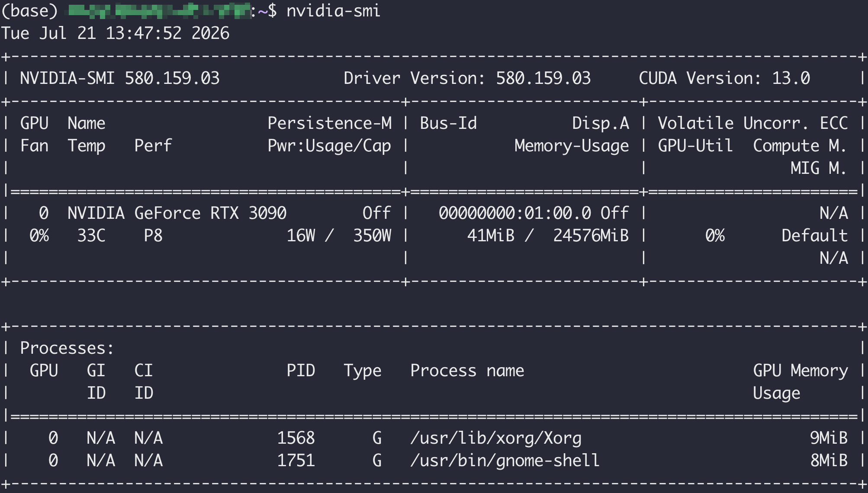Click the PID 1751 entry
This screenshot has width=868, height=493.
pos(296,461)
